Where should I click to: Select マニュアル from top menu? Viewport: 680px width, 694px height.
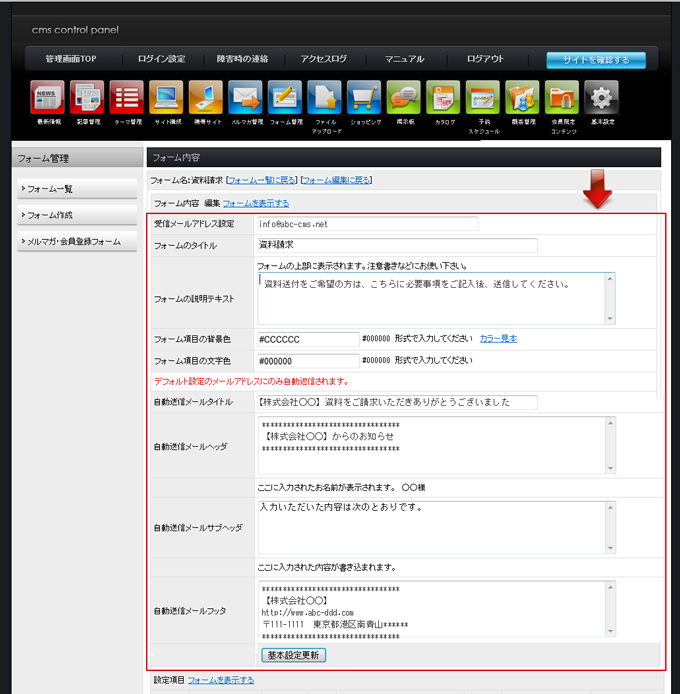click(x=404, y=59)
